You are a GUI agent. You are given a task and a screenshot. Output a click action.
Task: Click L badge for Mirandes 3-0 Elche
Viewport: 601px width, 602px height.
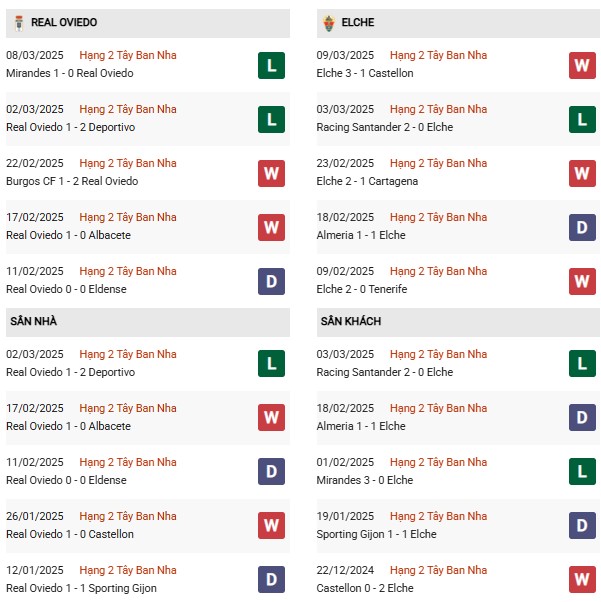point(582,471)
